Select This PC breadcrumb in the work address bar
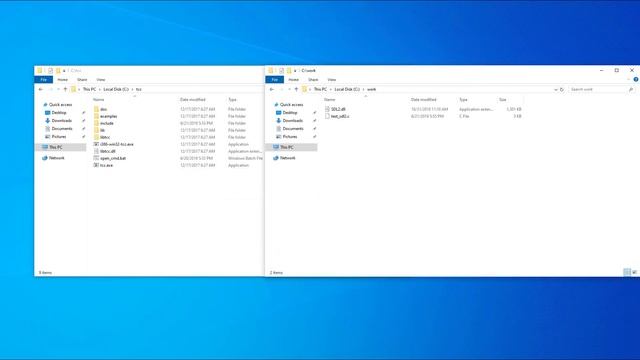Viewport: 640px width, 360px height. [320, 89]
